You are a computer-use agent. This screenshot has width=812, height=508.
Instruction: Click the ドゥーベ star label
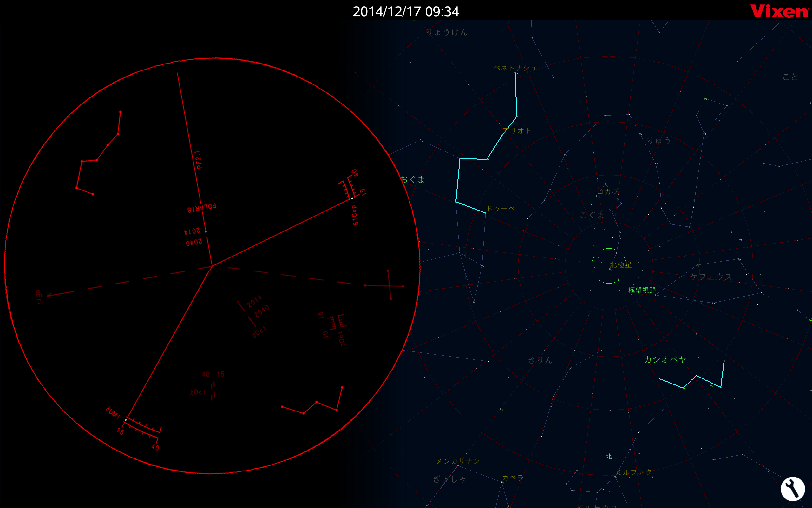(501, 208)
